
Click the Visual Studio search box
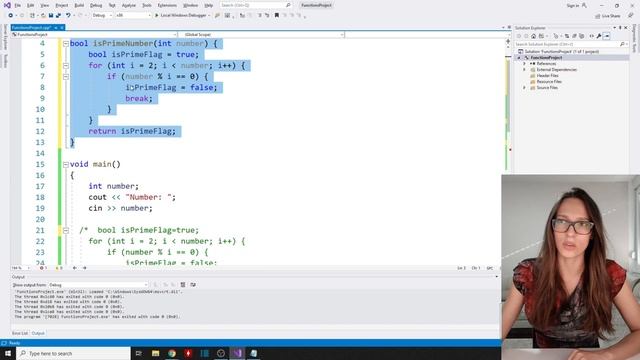pos(256,5)
